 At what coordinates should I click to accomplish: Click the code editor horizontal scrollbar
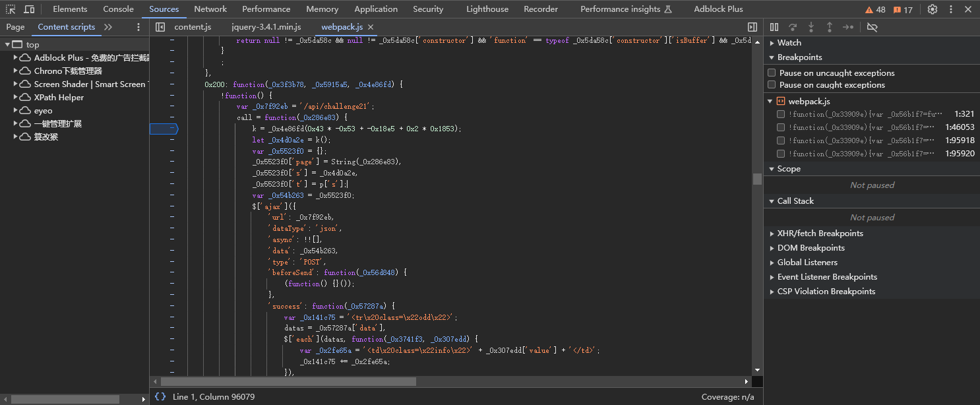coord(288,381)
